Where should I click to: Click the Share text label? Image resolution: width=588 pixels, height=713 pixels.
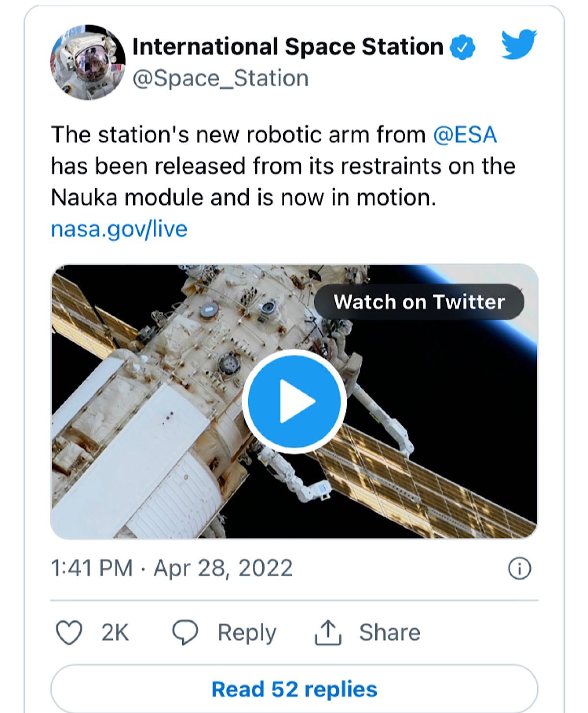(x=390, y=632)
